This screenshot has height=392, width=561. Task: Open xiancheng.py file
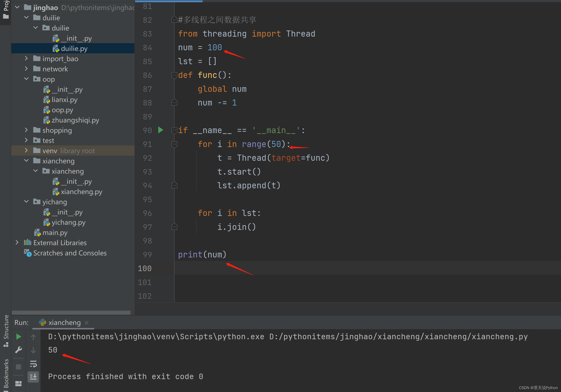tap(81, 192)
